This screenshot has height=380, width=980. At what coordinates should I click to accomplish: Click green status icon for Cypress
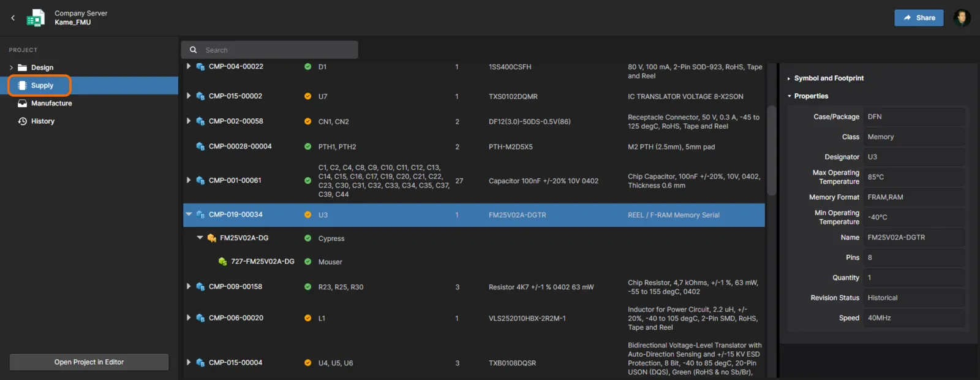point(307,238)
